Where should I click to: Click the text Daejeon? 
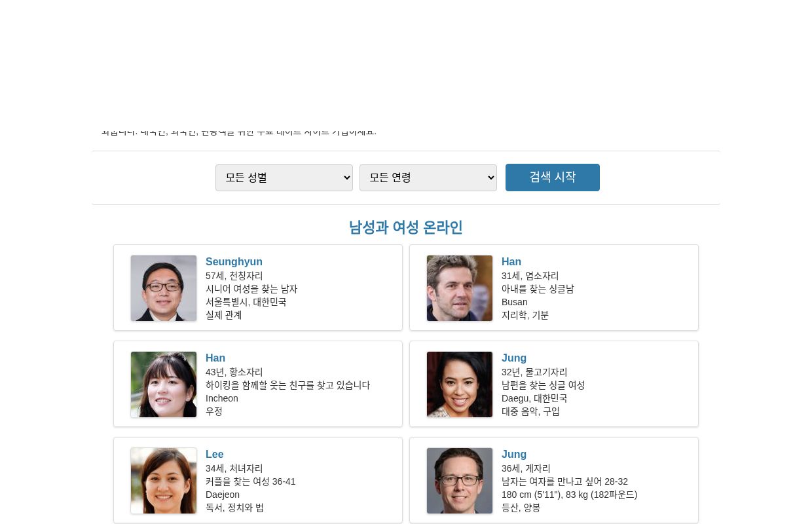223,495
